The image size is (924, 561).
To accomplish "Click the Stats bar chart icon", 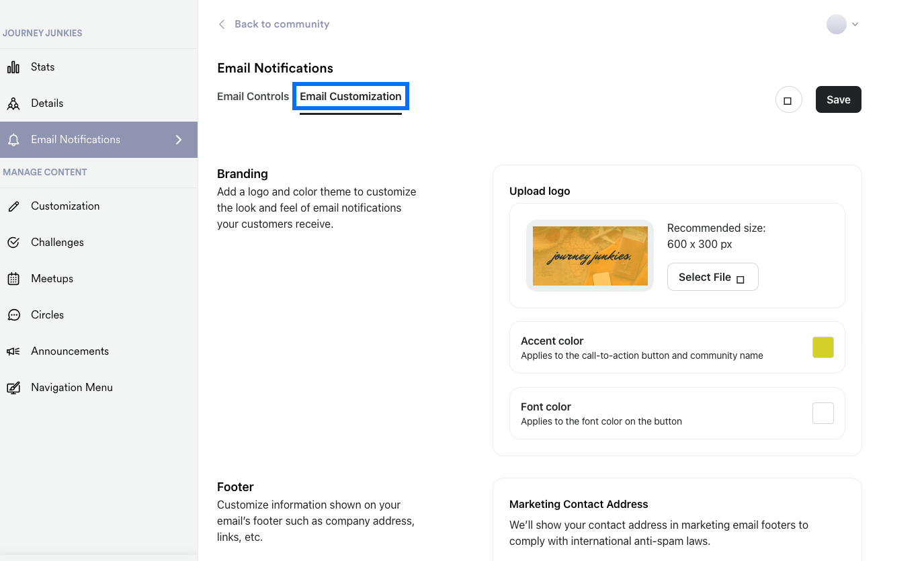I will 13,67.
